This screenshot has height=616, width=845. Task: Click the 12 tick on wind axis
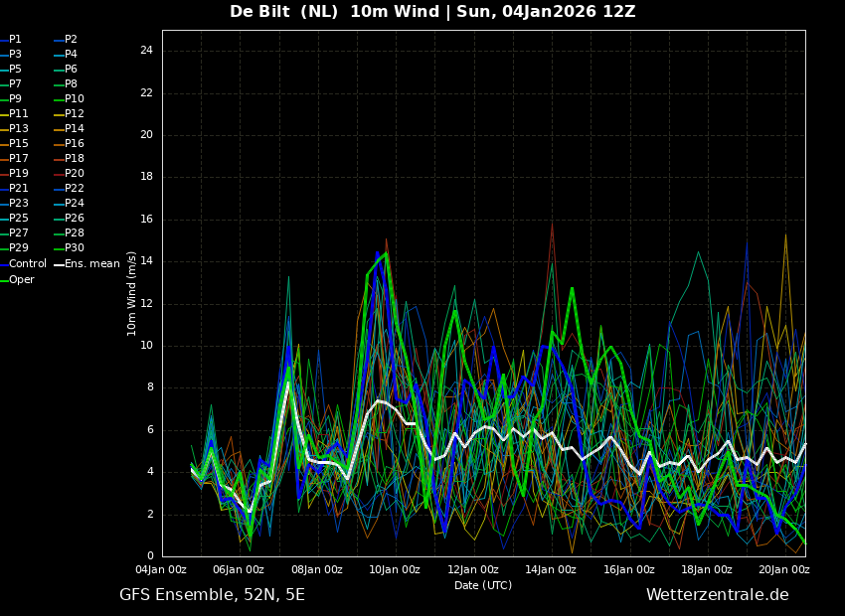click(146, 304)
